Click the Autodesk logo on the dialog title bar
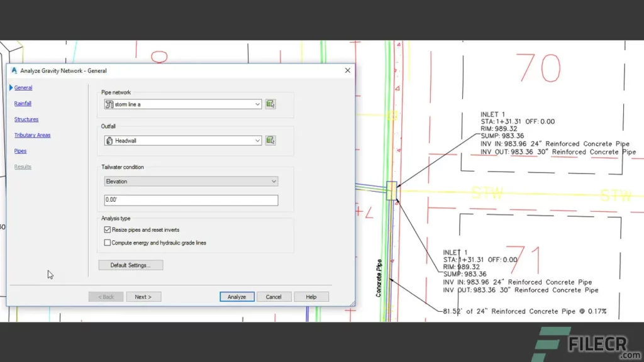 pos(14,70)
